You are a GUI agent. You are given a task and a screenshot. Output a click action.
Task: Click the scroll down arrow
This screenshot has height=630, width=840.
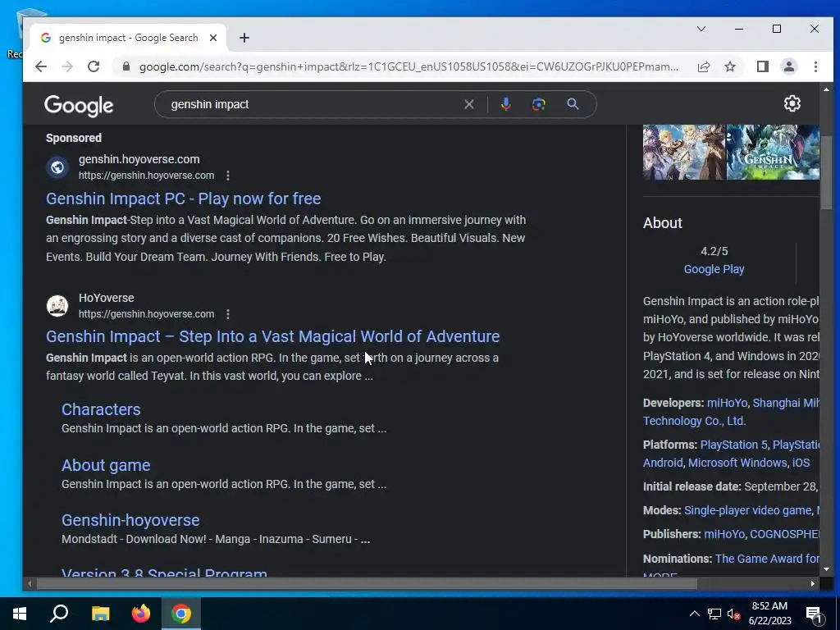coord(826,569)
